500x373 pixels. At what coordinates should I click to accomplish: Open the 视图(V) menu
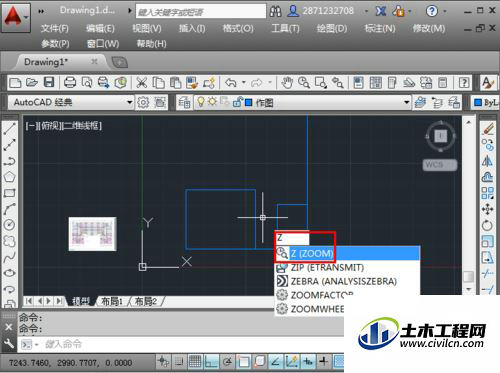147,29
